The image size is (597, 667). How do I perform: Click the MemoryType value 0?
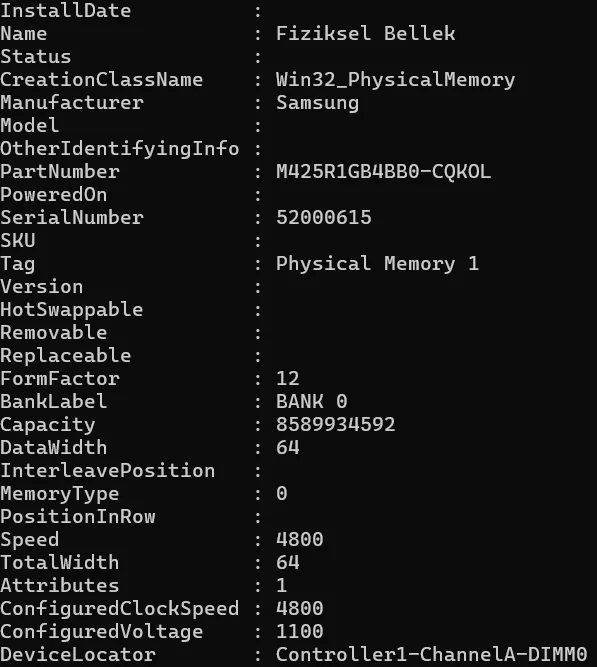[x=282, y=493]
